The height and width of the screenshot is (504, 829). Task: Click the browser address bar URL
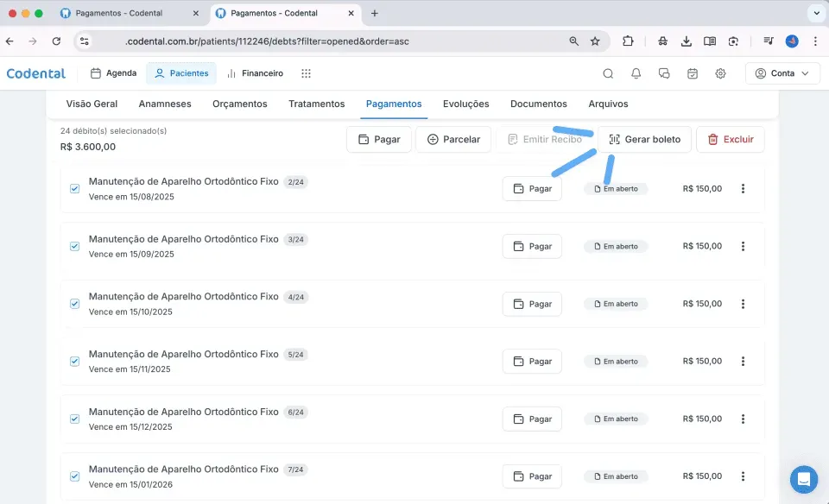pyautogui.click(x=267, y=41)
